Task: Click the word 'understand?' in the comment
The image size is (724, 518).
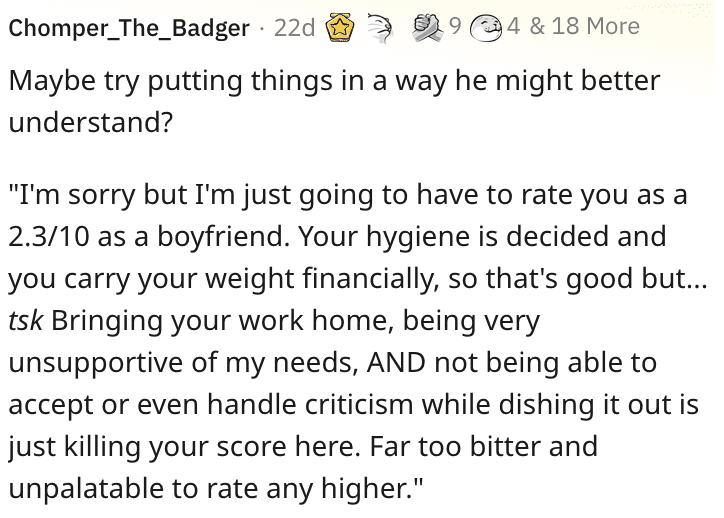Action: [x=90, y=122]
